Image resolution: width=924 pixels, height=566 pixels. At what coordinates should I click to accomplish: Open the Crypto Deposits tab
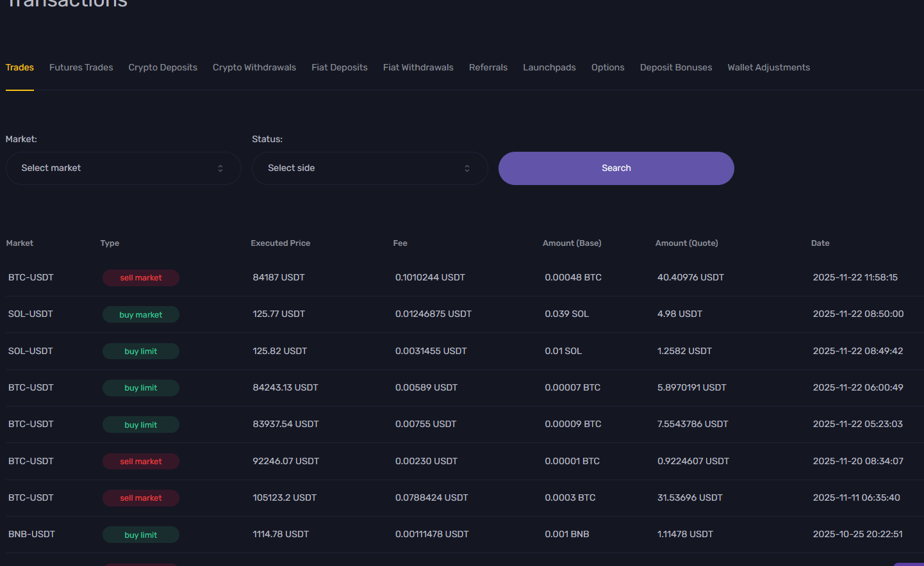(163, 67)
